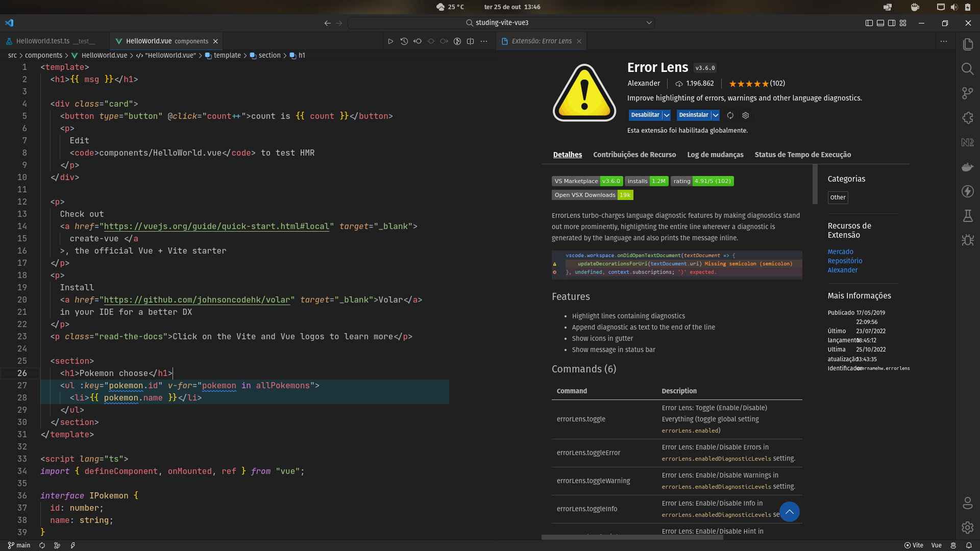Image resolution: width=980 pixels, height=551 pixels.
Task: Open the studing-vite-vue3 command center dropdown
Action: coord(648,22)
